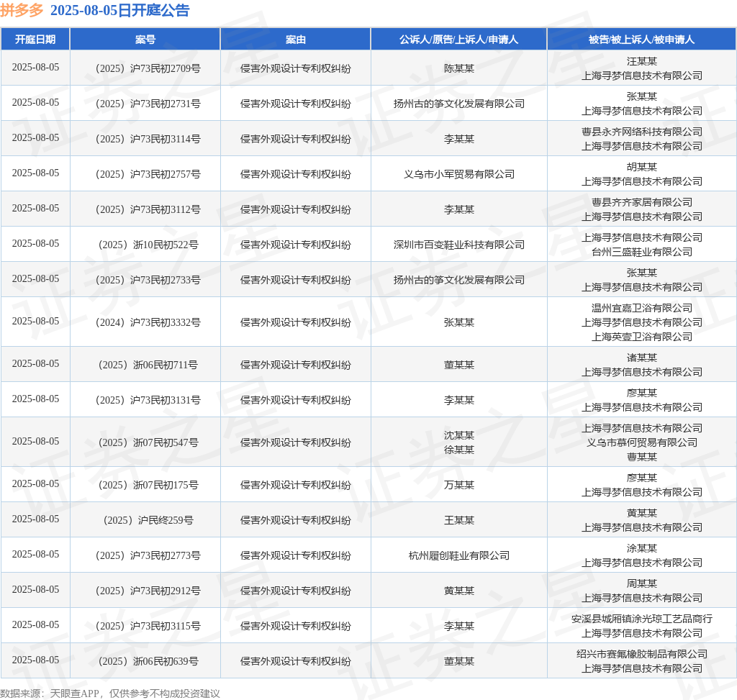Viewport: 737px width, 700px height.
Task: Select case number (2025)沪73民初2709号
Action: tap(148, 68)
